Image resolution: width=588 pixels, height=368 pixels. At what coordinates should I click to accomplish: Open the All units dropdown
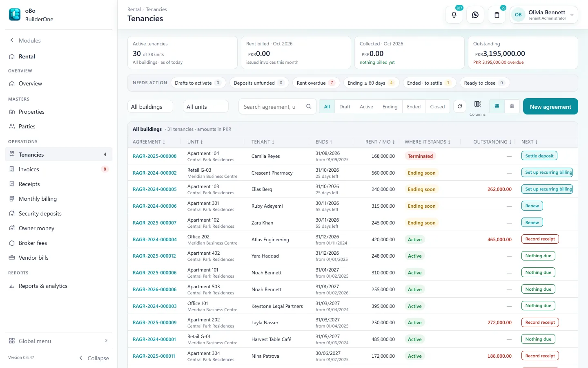[206, 107]
